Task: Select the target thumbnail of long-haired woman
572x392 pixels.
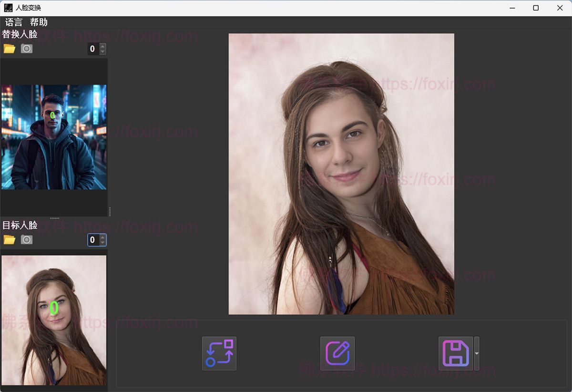Action: tap(53, 320)
